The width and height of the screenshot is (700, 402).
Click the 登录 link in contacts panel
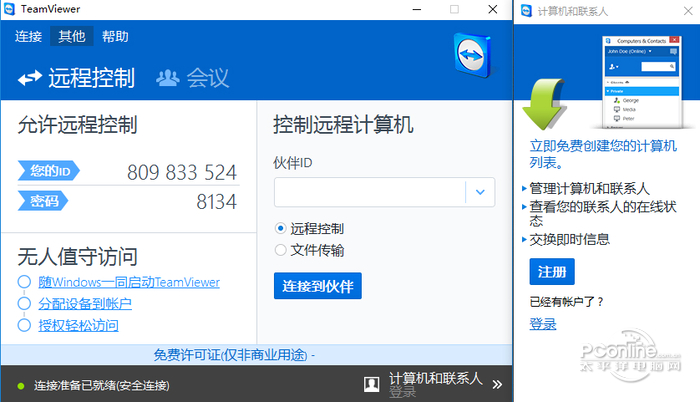543,324
